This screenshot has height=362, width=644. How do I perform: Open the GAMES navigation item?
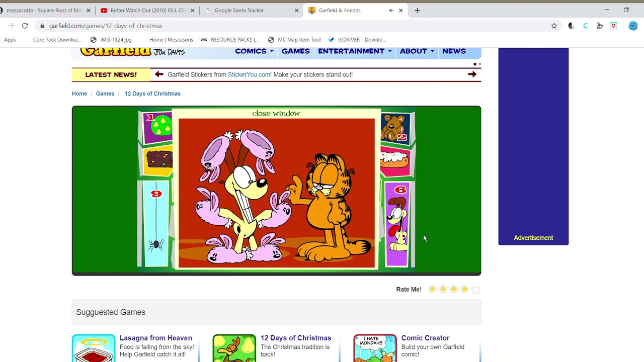(x=296, y=51)
